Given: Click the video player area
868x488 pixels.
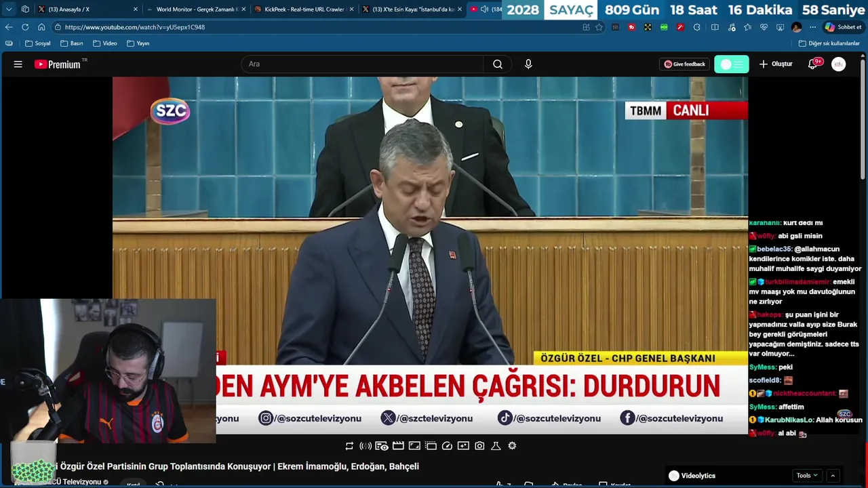Looking at the screenshot, I should [430, 255].
